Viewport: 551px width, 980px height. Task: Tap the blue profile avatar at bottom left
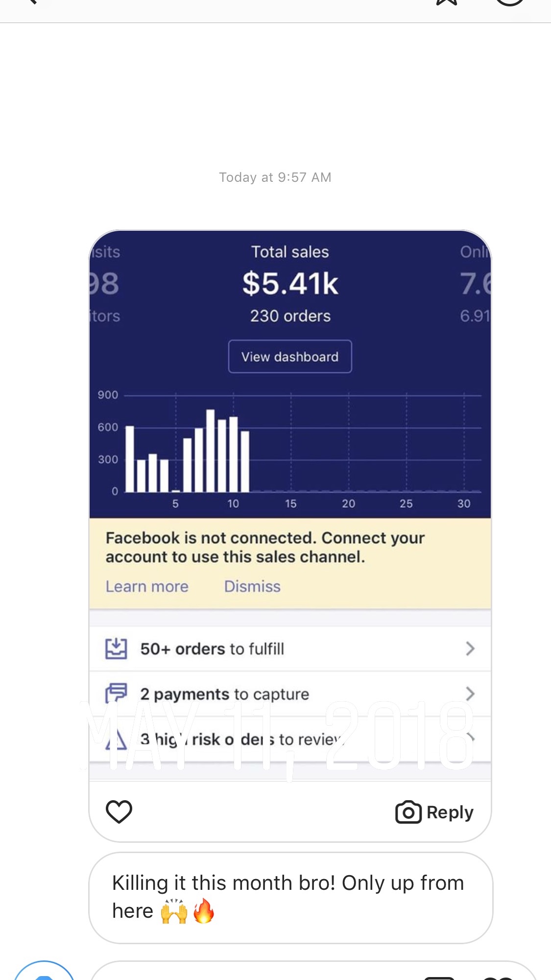(x=44, y=971)
